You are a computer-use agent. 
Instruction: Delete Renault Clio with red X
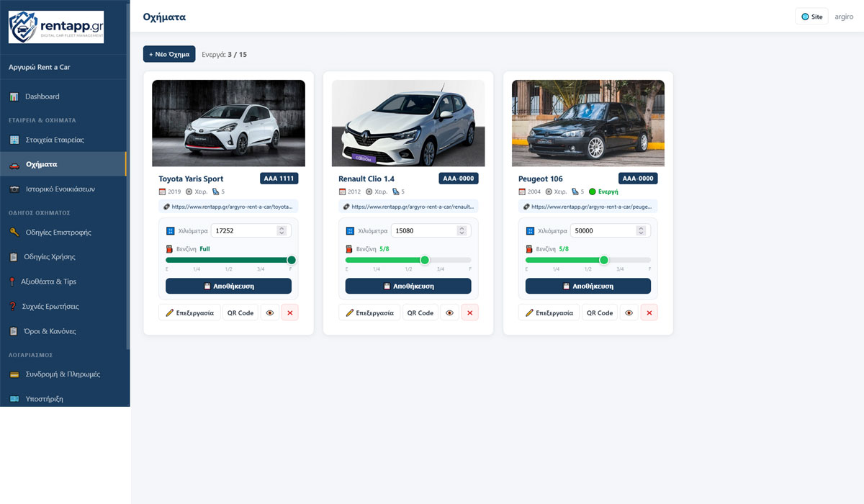tap(469, 312)
